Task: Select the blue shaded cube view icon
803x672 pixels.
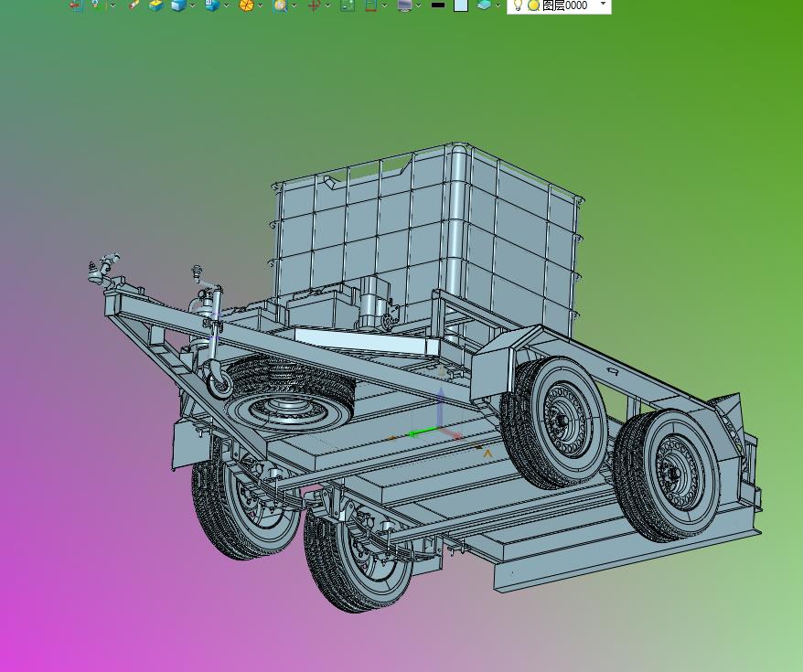Action: (178, 5)
